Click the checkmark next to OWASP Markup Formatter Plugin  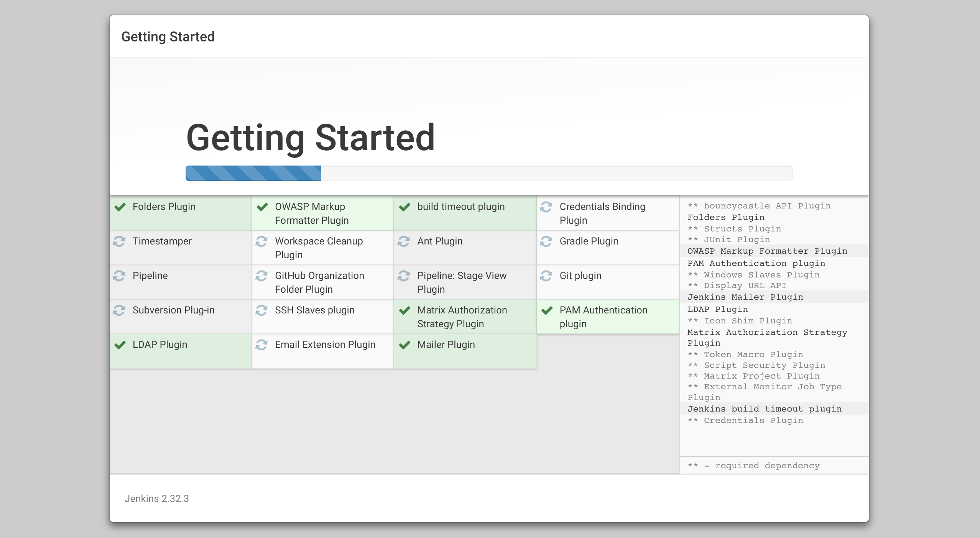coord(262,207)
